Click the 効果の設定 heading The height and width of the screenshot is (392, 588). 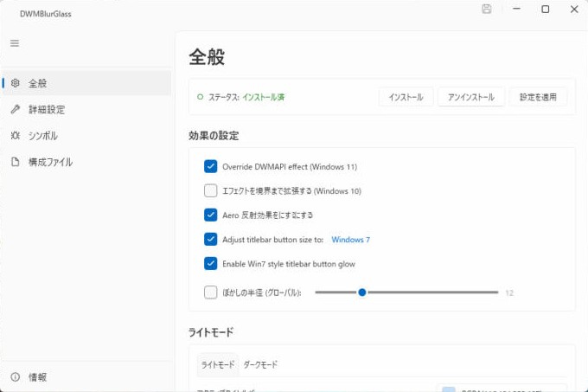click(x=214, y=135)
